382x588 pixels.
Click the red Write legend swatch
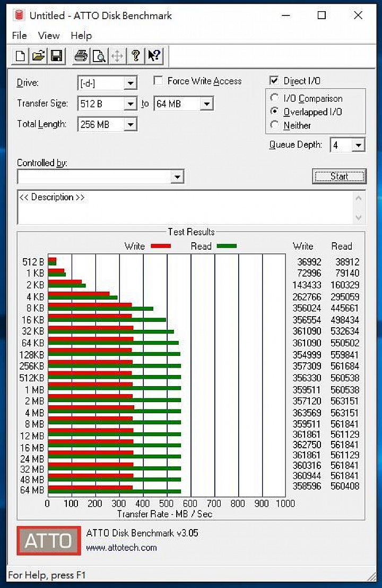point(161,246)
